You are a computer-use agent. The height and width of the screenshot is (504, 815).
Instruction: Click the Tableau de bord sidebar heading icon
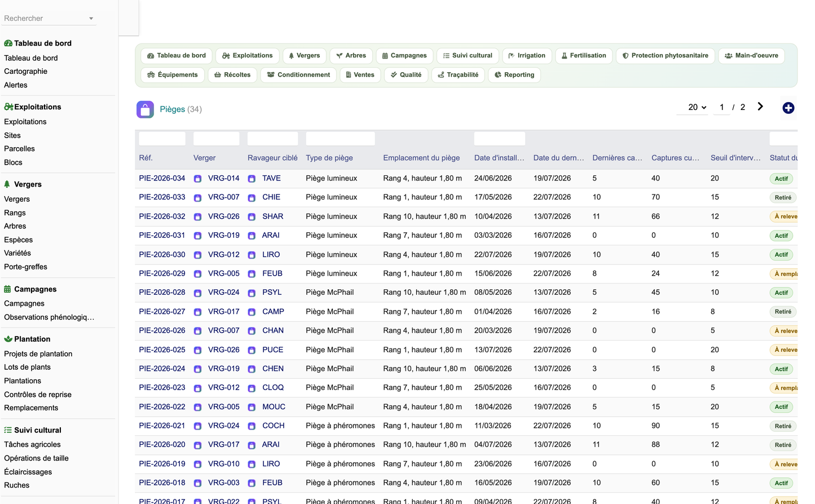click(8, 43)
